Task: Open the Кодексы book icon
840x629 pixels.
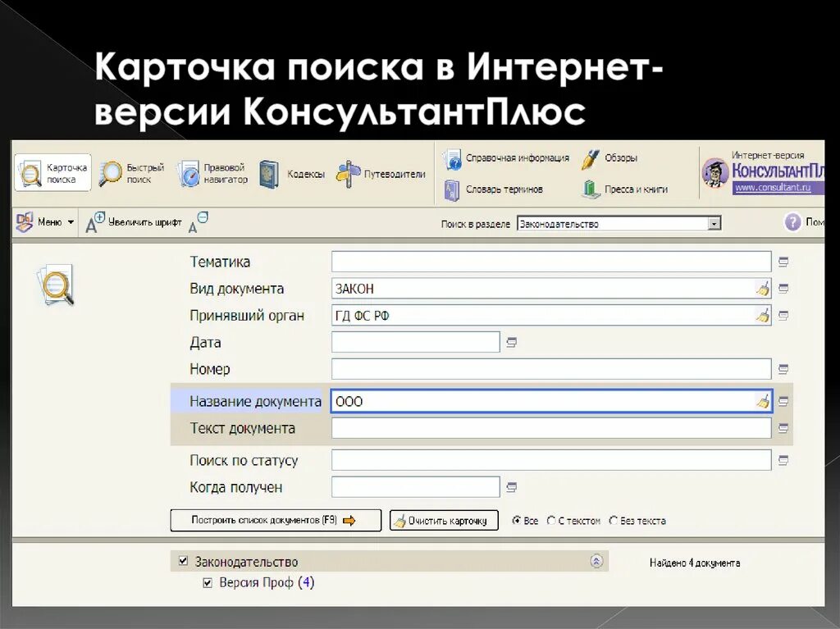Action: click(269, 174)
